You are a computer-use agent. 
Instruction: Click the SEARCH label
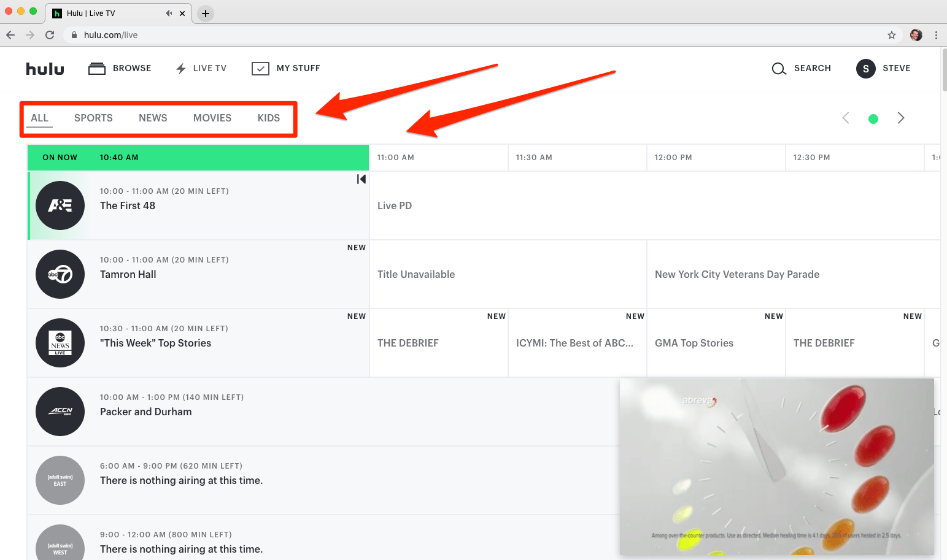[813, 69]
